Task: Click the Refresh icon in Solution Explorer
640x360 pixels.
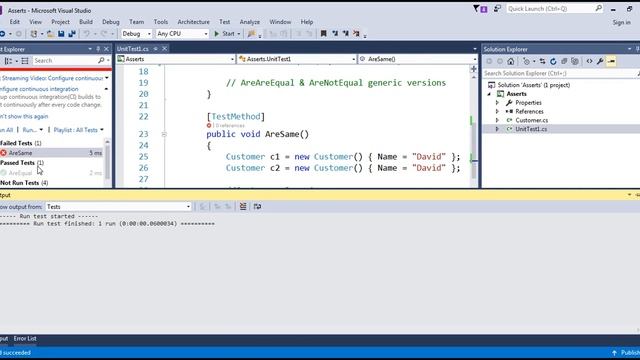Action: [553, 61]
